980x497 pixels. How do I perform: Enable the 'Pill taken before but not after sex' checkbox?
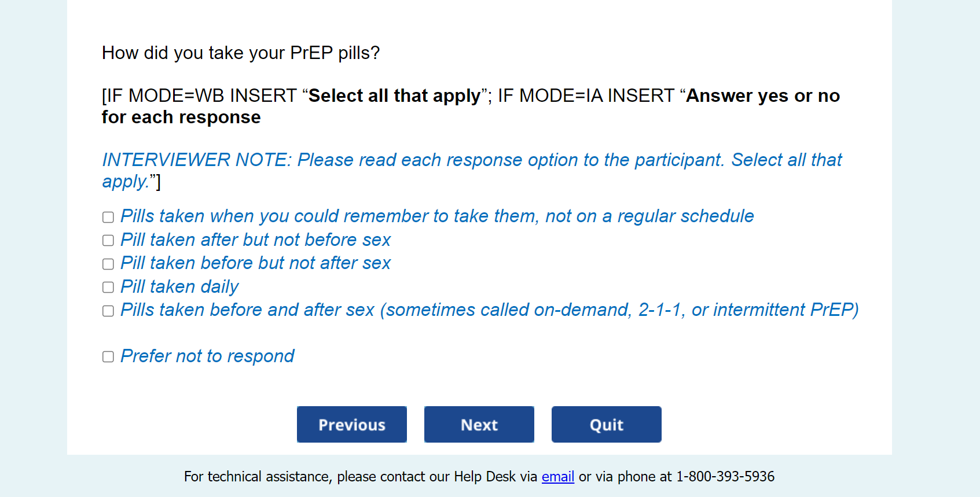[x=108, y=264]
